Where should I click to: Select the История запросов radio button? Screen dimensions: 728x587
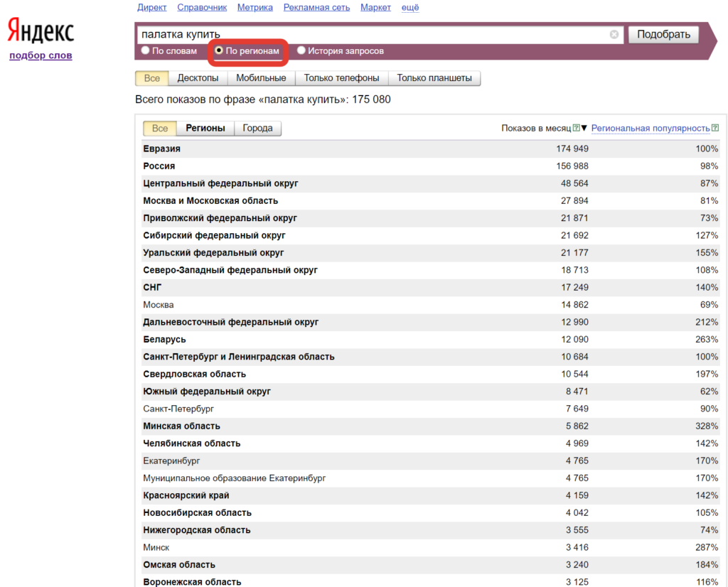[301, 50]
